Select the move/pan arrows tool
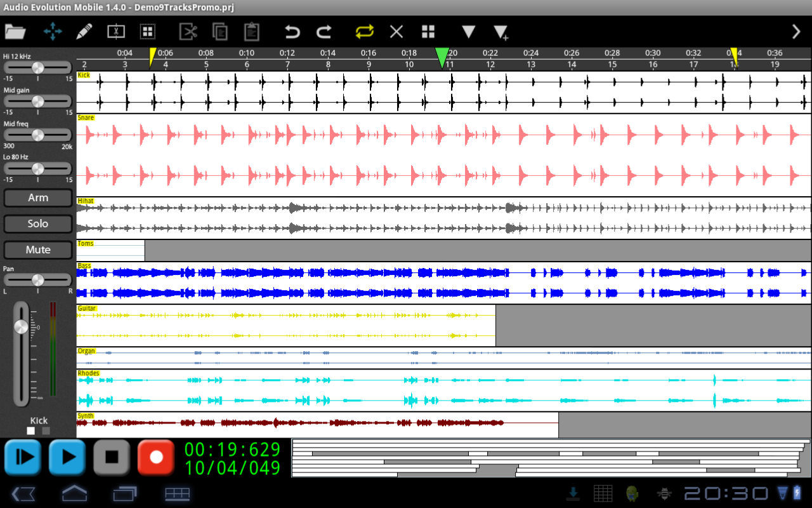 coord(53,31)
